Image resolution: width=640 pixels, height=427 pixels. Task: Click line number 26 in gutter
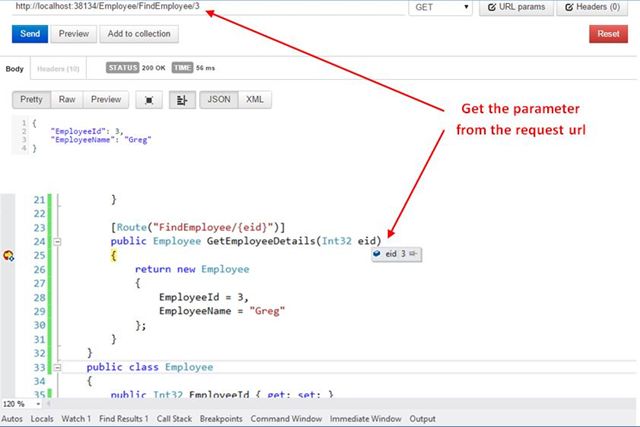39,269
